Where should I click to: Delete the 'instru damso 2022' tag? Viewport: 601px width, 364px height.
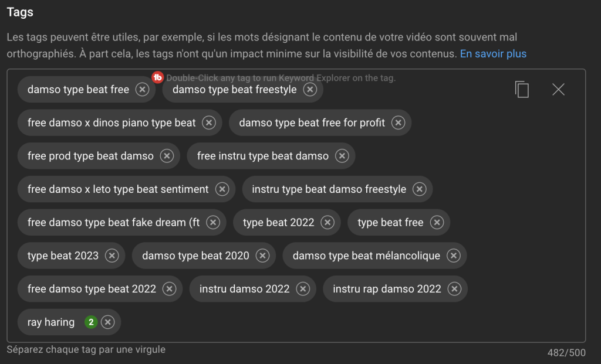pyautogui.click(x=303, y=289)
